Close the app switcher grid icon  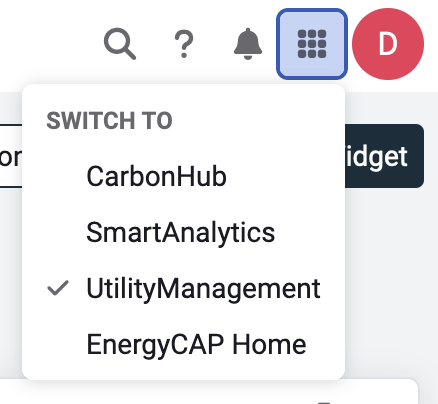pyautogui.click(x=312, y=44)
